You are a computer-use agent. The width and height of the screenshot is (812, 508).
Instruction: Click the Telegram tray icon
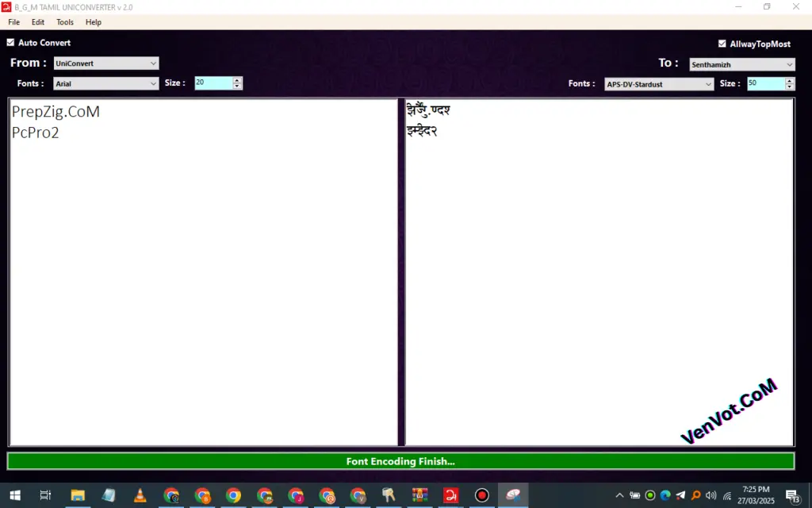680,495
